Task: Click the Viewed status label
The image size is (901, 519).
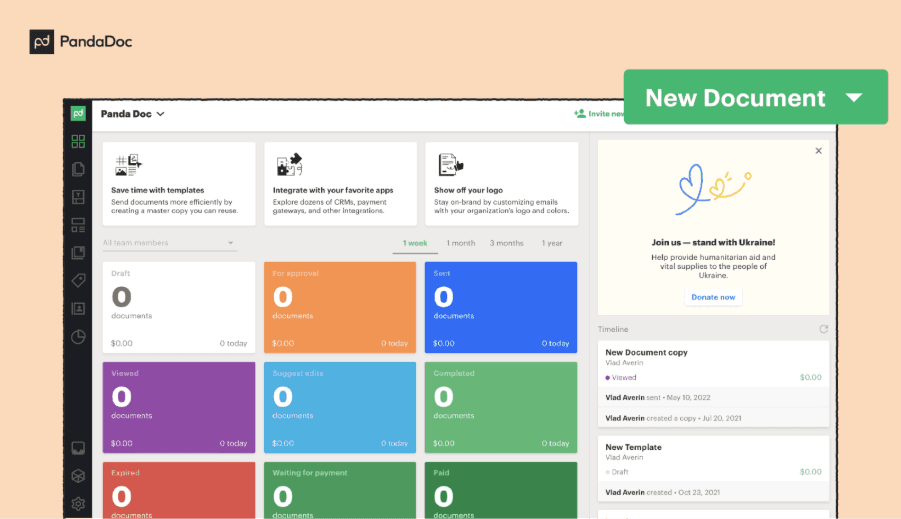Action: tap(621, 378)
